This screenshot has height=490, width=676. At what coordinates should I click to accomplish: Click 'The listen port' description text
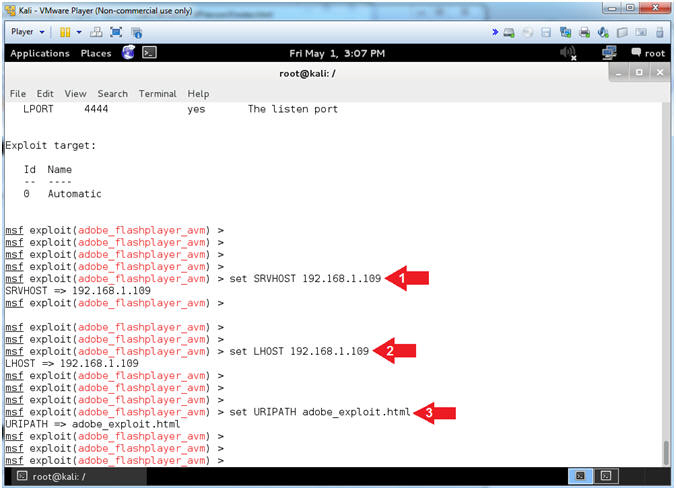pos(293,109)
